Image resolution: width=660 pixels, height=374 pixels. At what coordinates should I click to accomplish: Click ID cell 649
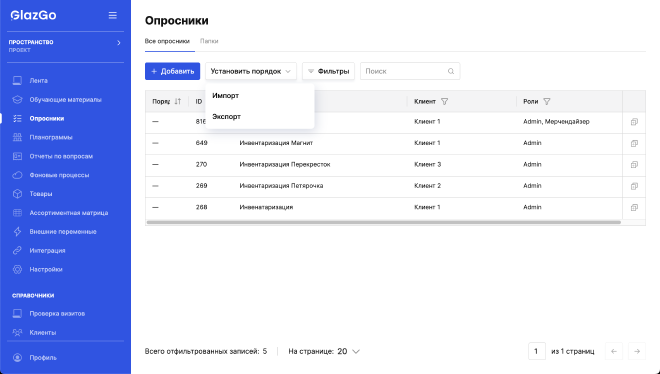202,143
